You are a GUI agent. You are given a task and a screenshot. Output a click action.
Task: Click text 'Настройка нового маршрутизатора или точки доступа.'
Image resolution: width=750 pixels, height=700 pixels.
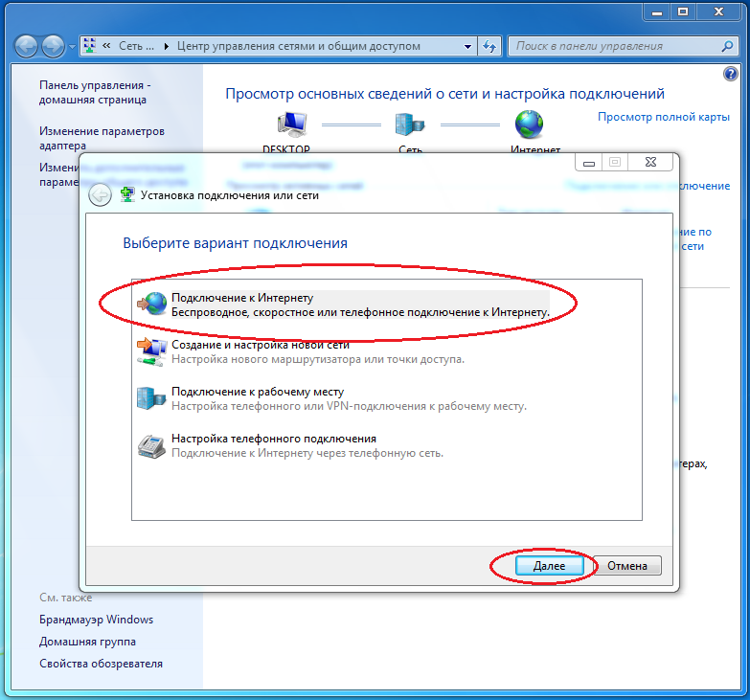pyautogui.click(x=318, y=358)
